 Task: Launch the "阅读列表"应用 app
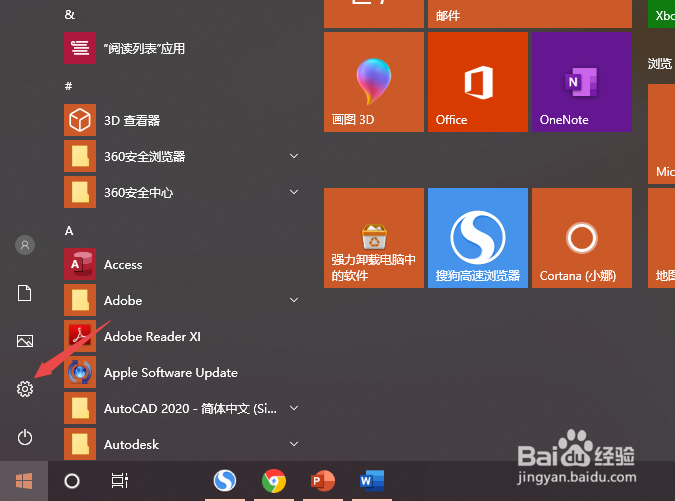(183, 48)
